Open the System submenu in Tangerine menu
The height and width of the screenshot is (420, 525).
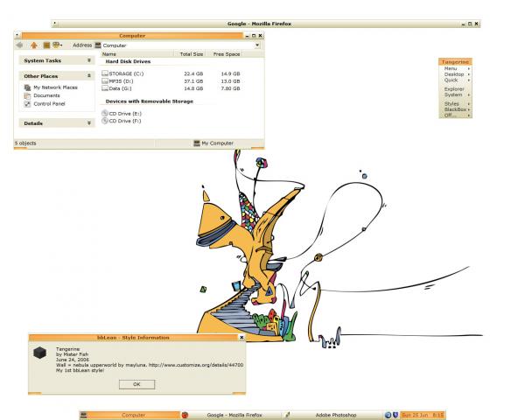[455, 94]
